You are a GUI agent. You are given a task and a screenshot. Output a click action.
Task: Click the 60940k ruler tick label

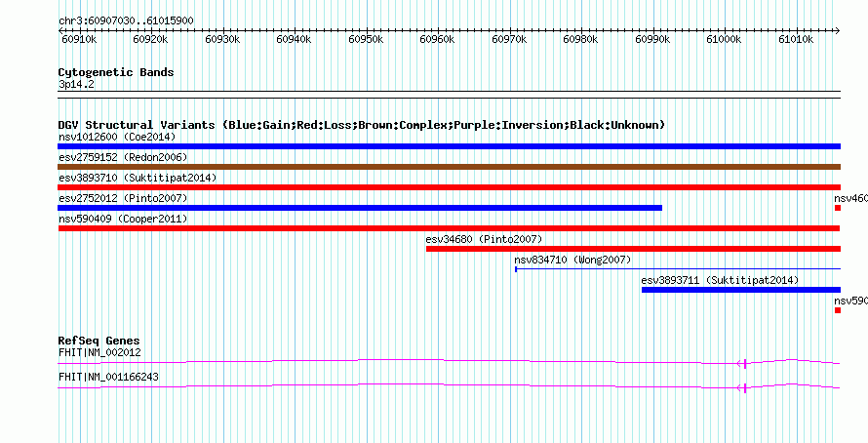click(x=295, y=39)
